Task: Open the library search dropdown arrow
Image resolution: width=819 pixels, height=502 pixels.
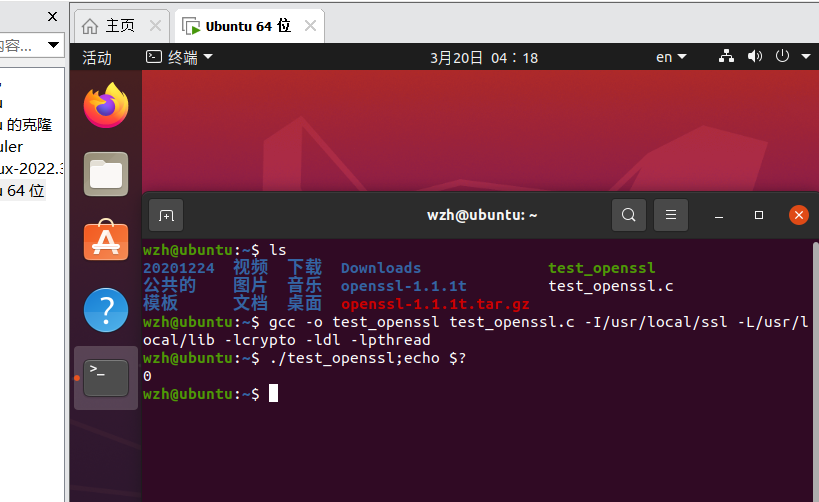Action: [53, 45]
